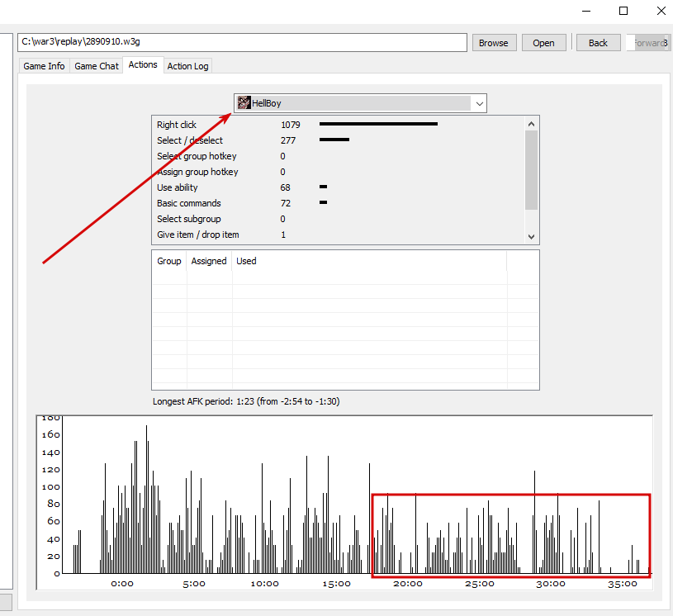
Task: Click the replay file path field
Action: [242, 42]
